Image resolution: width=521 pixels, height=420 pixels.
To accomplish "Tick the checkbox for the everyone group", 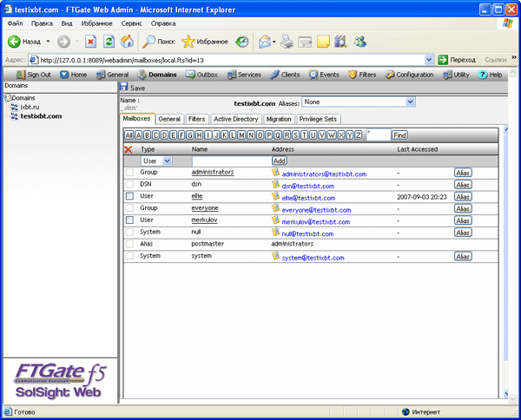I will (129, 208).
